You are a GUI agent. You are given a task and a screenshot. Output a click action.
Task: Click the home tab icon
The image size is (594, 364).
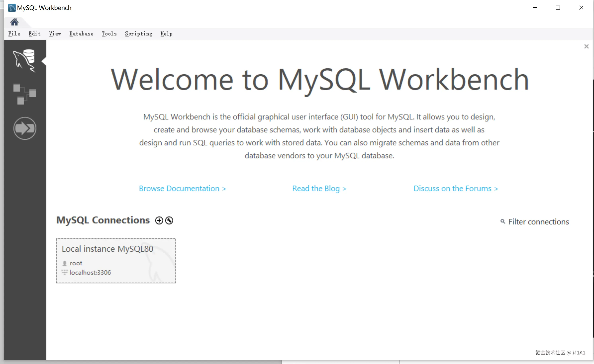[14, 22]
